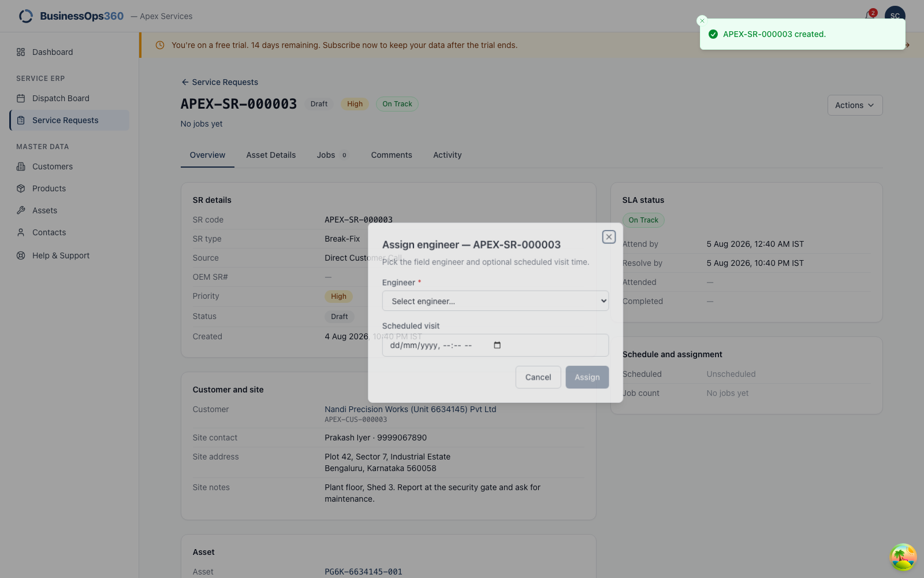Open Assets in the sidebar
Viewport: 924px width, 578px height.
(69, 210)
